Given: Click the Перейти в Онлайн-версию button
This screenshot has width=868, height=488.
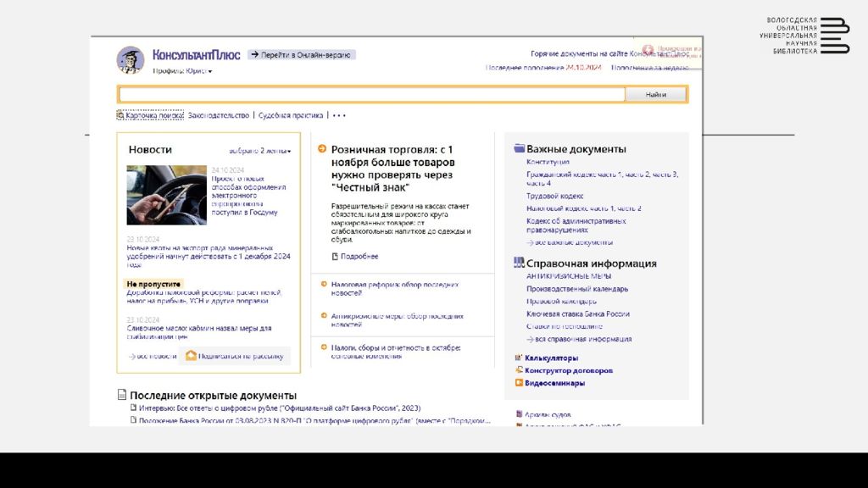Looking at the screenshot, I should [301, 55].
